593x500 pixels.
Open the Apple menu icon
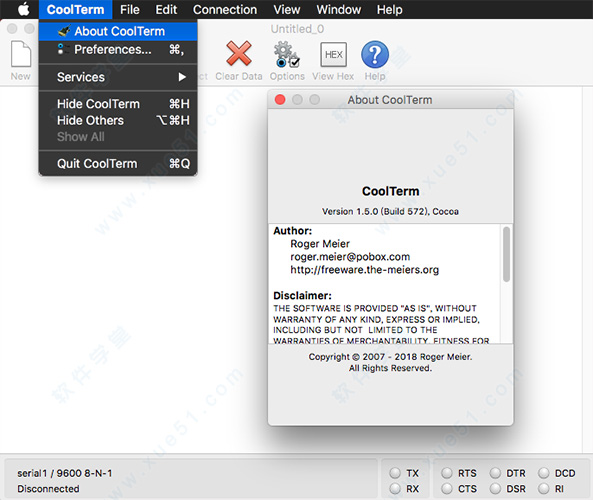24,9
